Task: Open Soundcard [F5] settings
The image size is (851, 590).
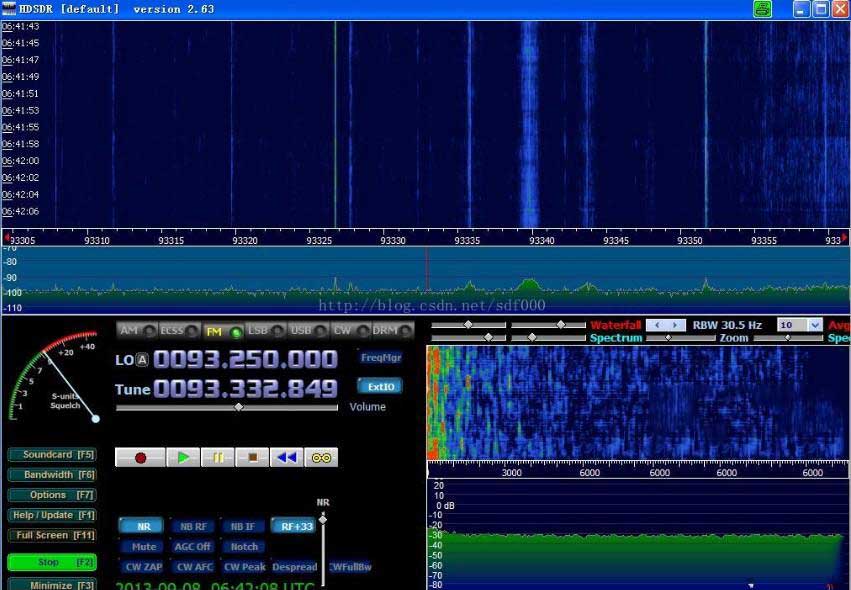Action: (53, 455)
